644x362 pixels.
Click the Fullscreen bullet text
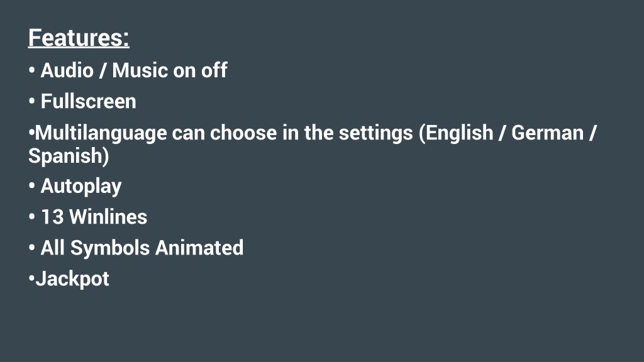point(88,101)
